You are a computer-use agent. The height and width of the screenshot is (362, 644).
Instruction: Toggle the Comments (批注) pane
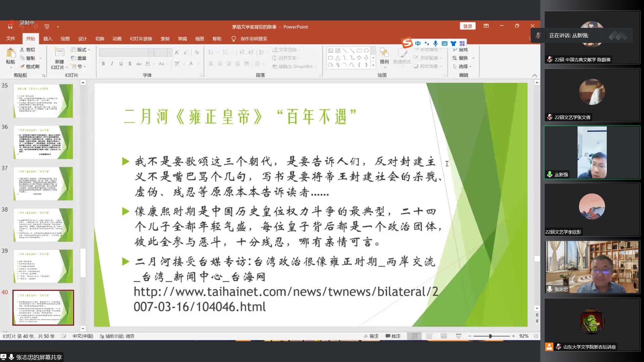(393, 336)
